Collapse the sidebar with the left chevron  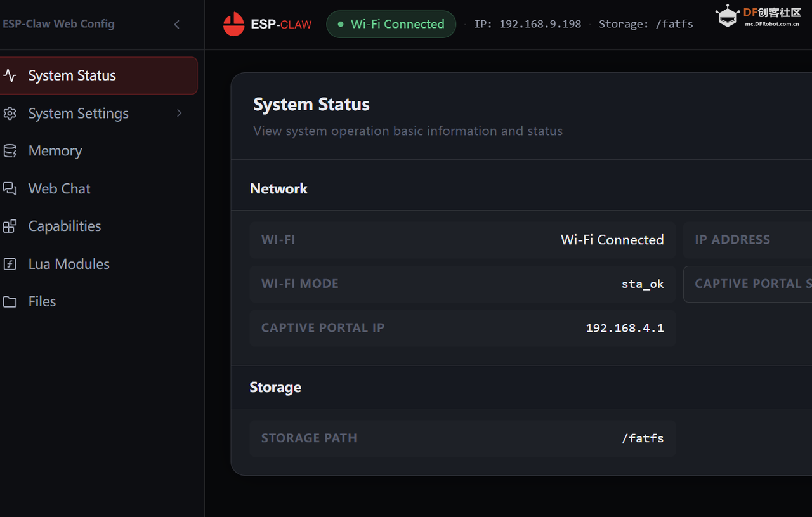point(177,24)
